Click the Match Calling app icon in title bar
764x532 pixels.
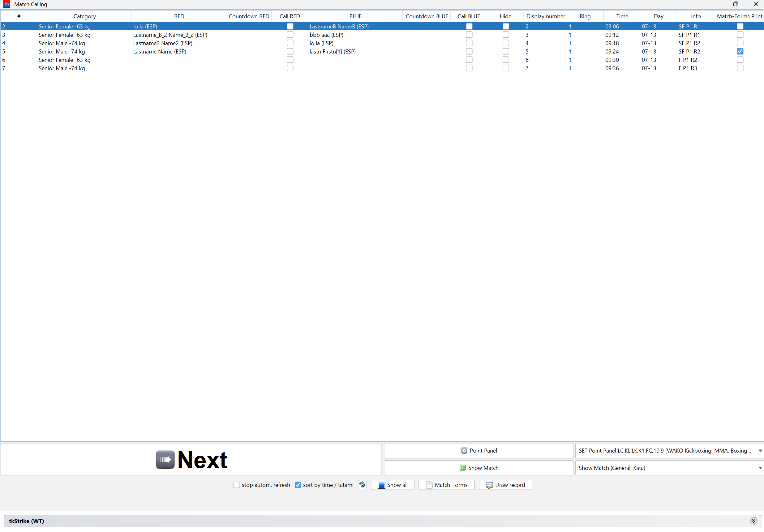click(6, 4)
